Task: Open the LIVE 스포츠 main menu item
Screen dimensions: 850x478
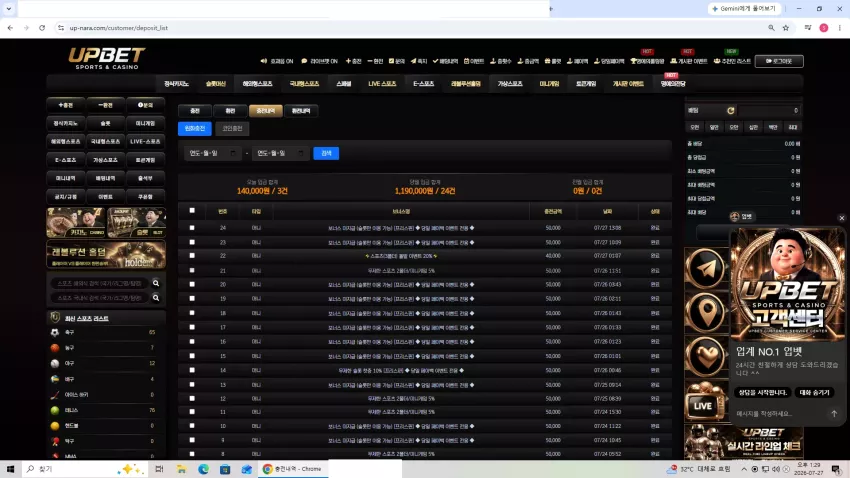Action: point(382,84)
